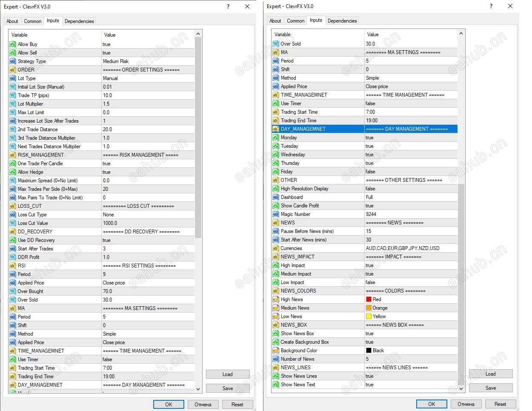Click the Allow Hedge row icon
Viewport: 532px width, 411px height.
tap(12, 172)
